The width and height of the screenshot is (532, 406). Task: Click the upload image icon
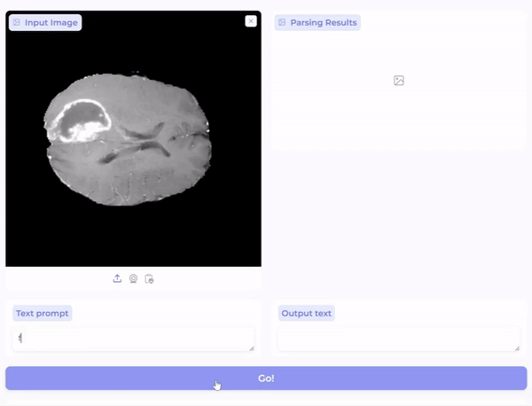coord(117,278)
